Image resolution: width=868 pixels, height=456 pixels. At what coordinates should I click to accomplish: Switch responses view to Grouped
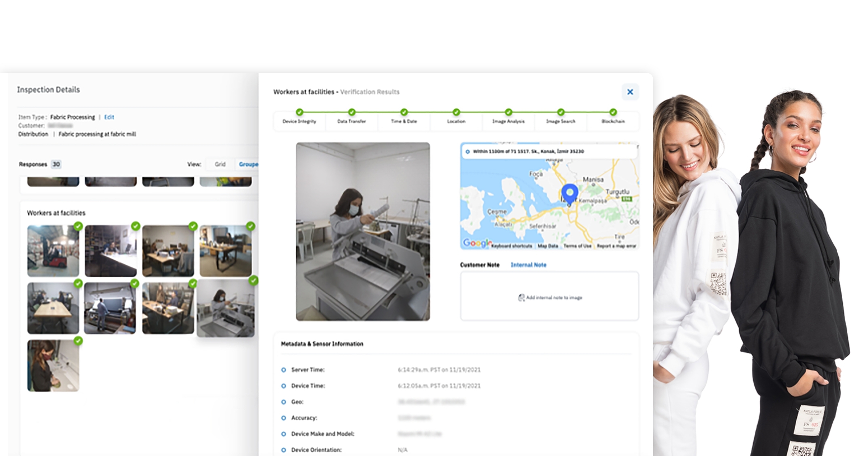coord(248,164)
